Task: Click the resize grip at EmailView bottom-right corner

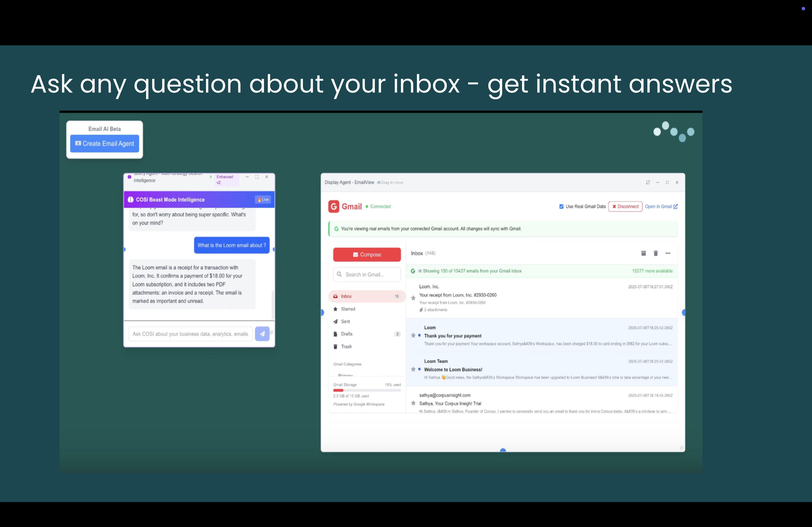Action: tap(681, 448)
